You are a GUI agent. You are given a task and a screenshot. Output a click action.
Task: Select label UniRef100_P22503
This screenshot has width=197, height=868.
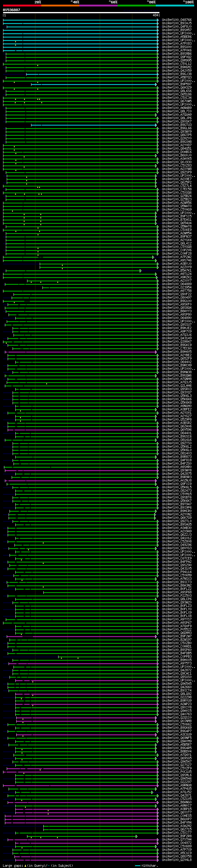pos(177,596)
